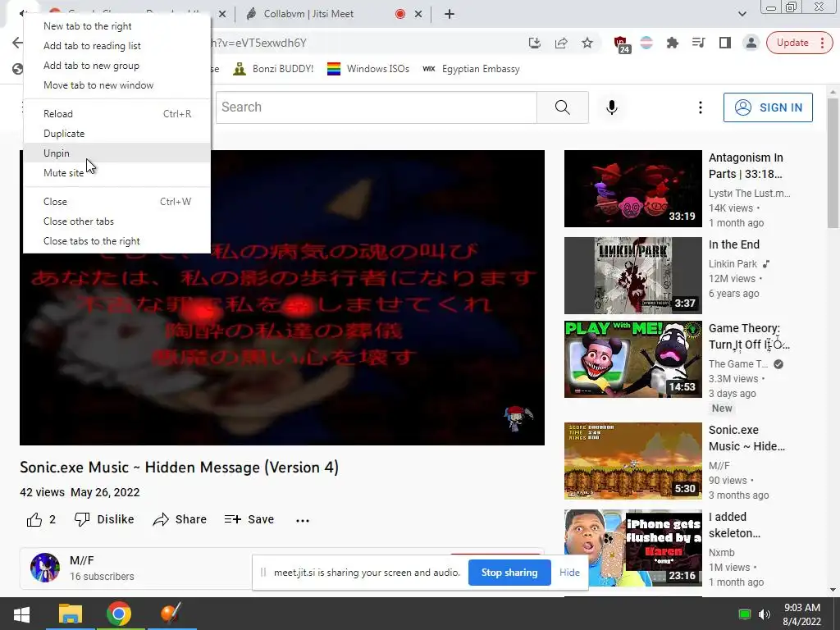The width and height of the screenshot is (840, 630).
Task: Select Unpin in the tab menu
Action: click(x=117, y=153)
